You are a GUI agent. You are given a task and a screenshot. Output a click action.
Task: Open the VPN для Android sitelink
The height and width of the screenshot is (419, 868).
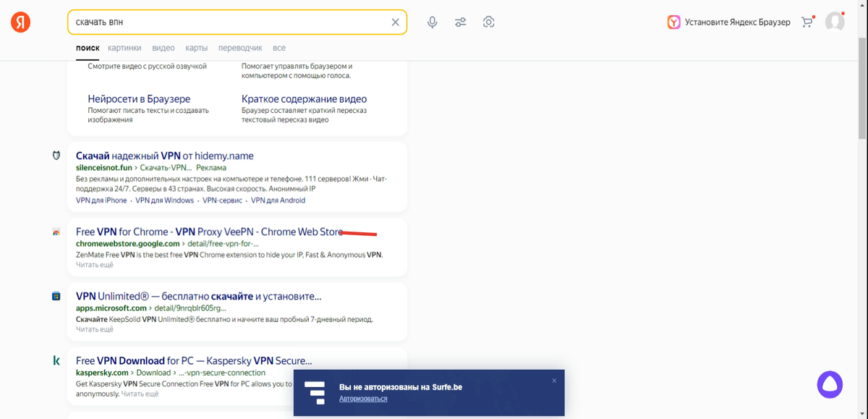point(278,200)
